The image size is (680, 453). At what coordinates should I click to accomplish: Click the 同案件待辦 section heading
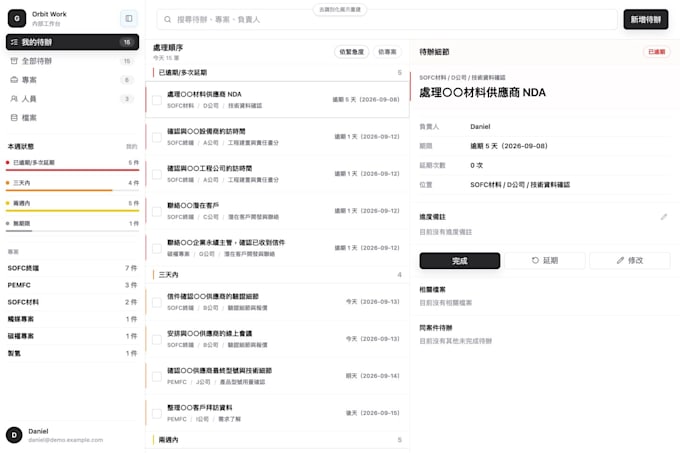pyautogui.click(x=436, y=328)
